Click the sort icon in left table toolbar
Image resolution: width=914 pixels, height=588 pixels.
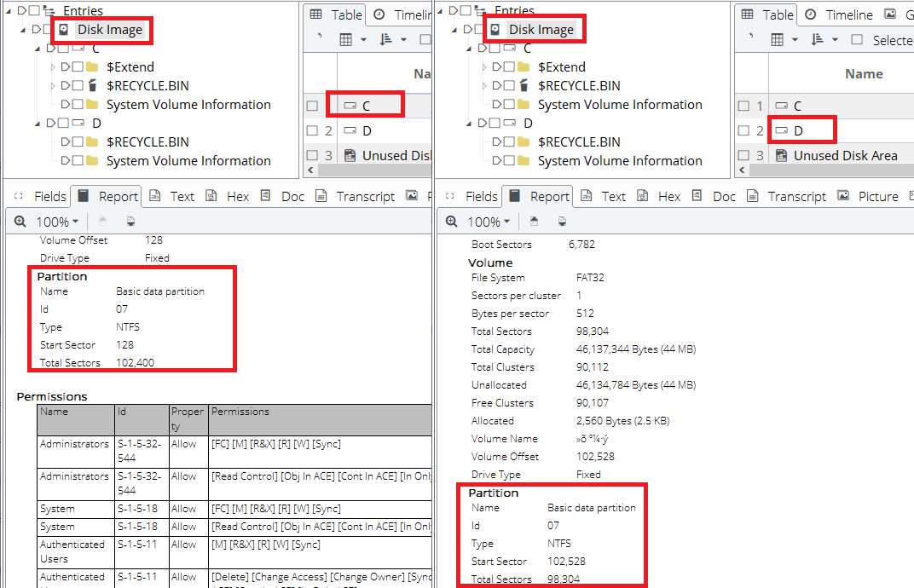coord(385,40)
